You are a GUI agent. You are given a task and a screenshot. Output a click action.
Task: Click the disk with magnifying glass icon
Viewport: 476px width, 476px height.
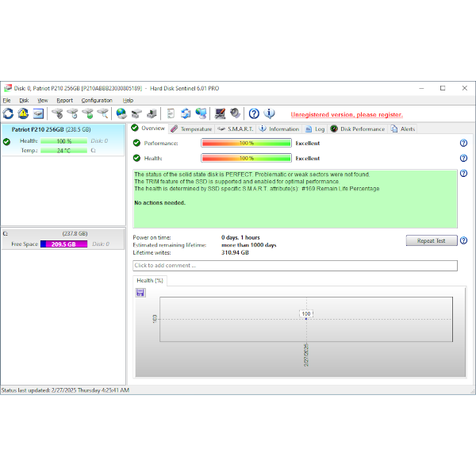coord(103,113)
